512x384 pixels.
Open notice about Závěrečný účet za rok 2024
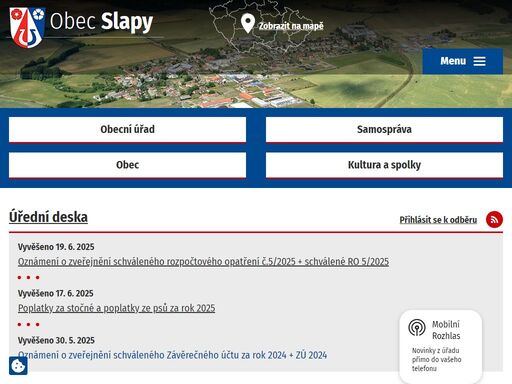[x=172, y=355]
